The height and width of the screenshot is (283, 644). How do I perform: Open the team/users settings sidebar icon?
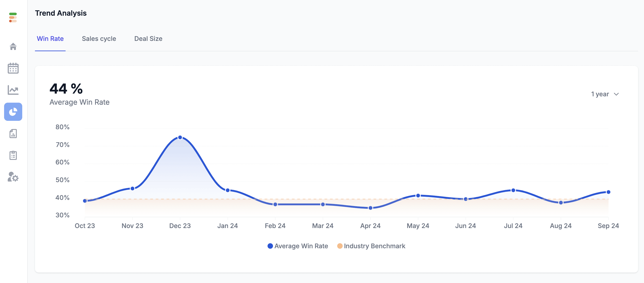[x=13, y=177]
